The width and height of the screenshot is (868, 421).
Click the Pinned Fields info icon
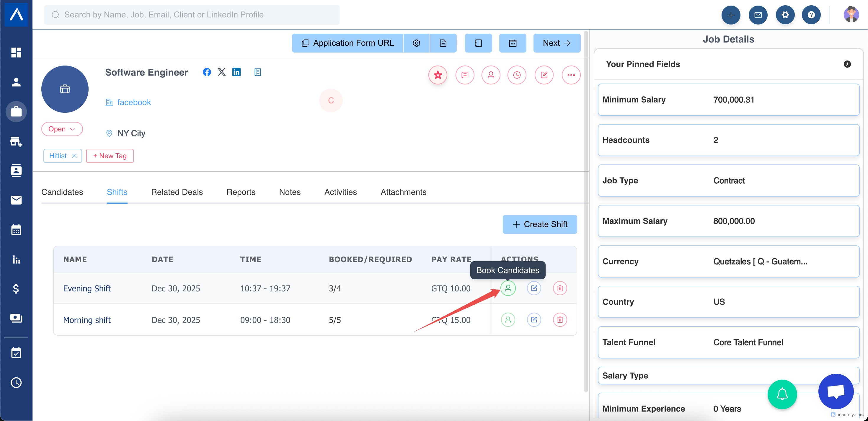pos(847,64)
